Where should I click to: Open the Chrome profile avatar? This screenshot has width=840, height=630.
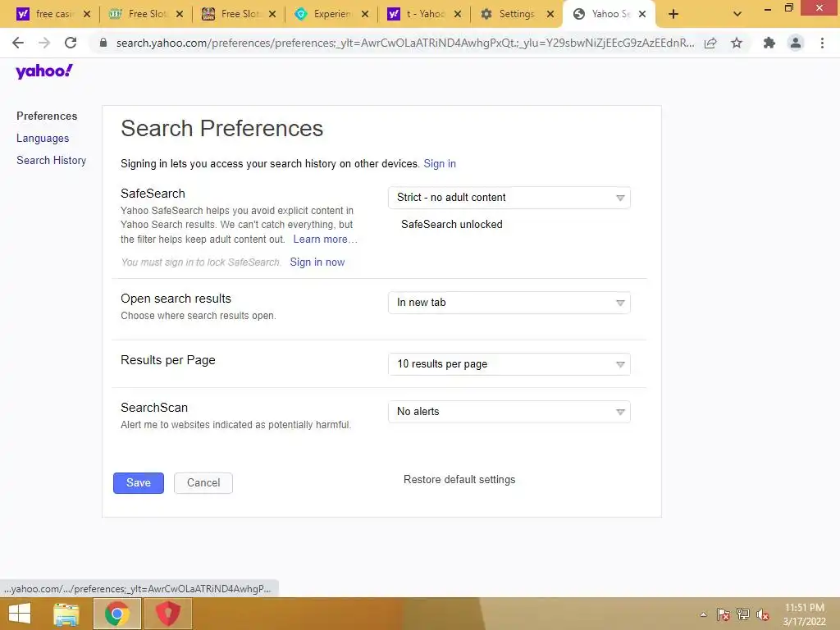796,43
